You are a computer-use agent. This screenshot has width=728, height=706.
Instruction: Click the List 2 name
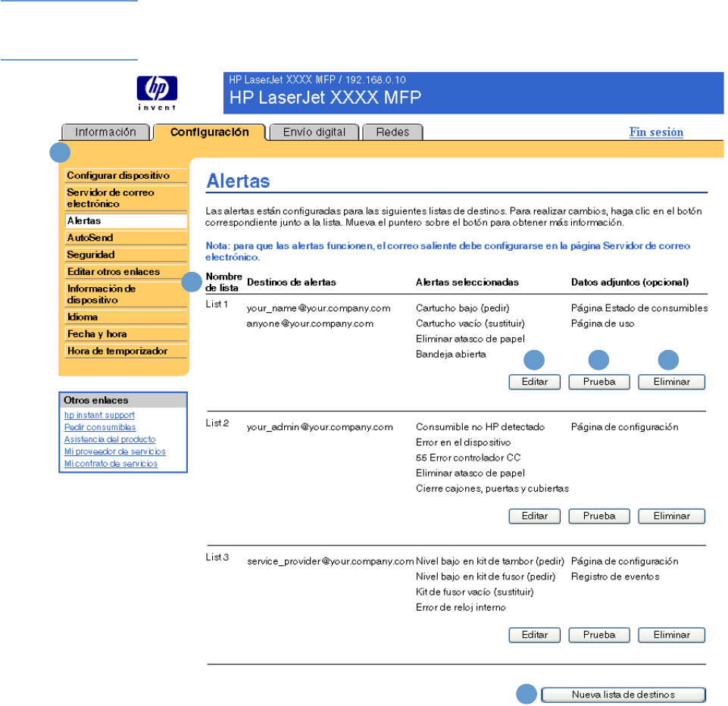coord(217,423)
